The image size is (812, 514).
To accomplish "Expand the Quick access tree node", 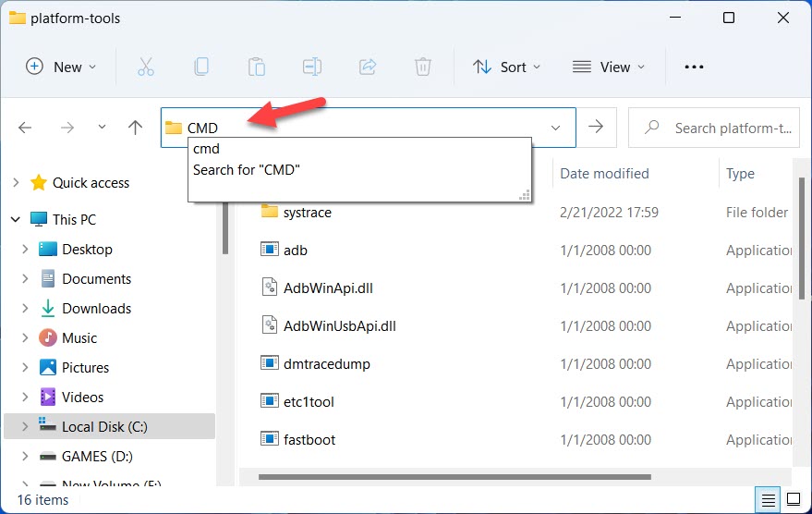I will (x=16, y=182).
